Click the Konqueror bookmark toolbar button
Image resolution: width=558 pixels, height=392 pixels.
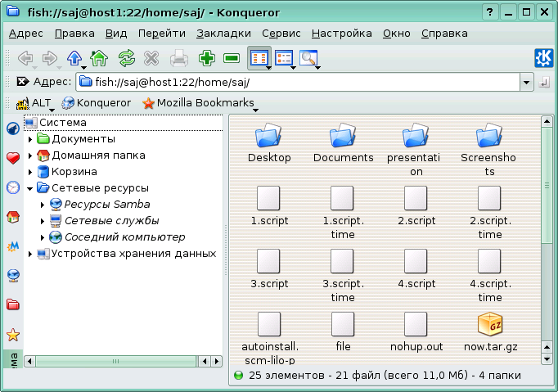click(x=97, y=104)
